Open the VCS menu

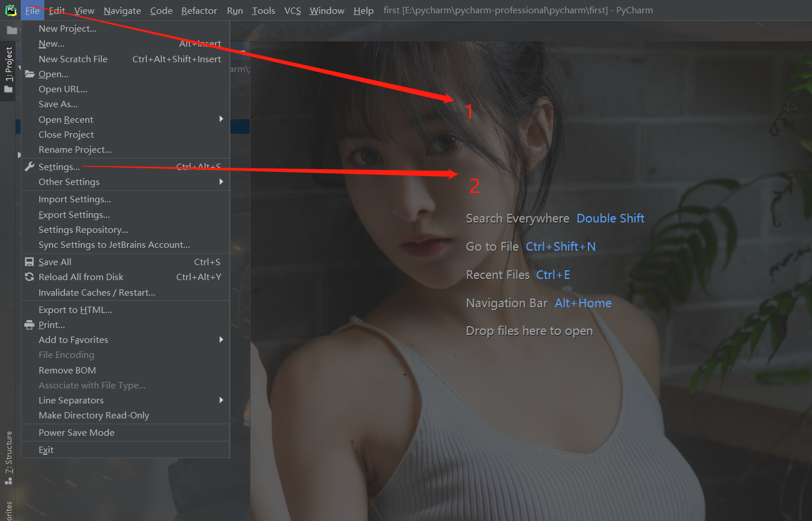tap(293, 10)
